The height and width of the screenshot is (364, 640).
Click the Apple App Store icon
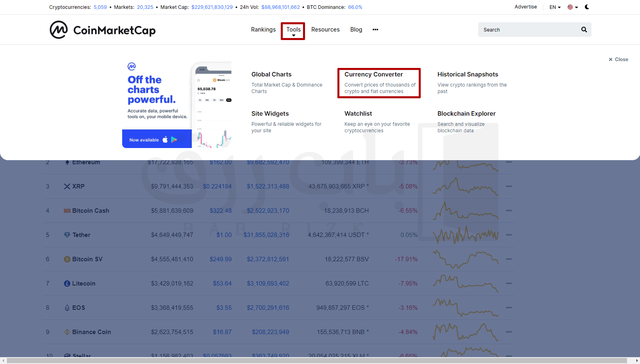165,140
